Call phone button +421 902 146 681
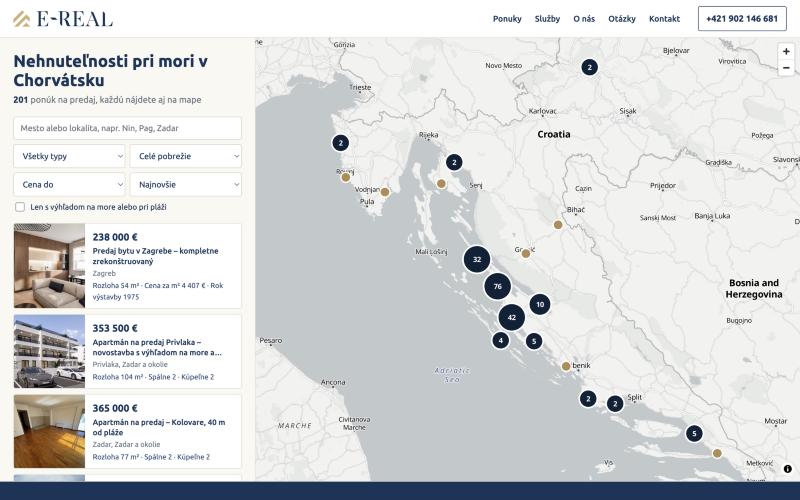The image size is (800, 500). (x=742, y=19)
